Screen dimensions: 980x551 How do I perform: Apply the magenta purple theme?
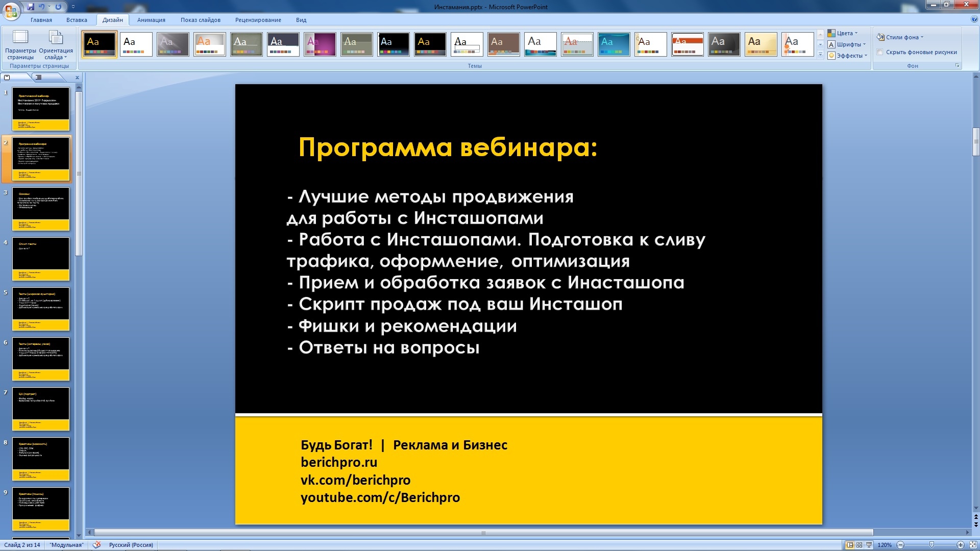click(x=320, y=44)
